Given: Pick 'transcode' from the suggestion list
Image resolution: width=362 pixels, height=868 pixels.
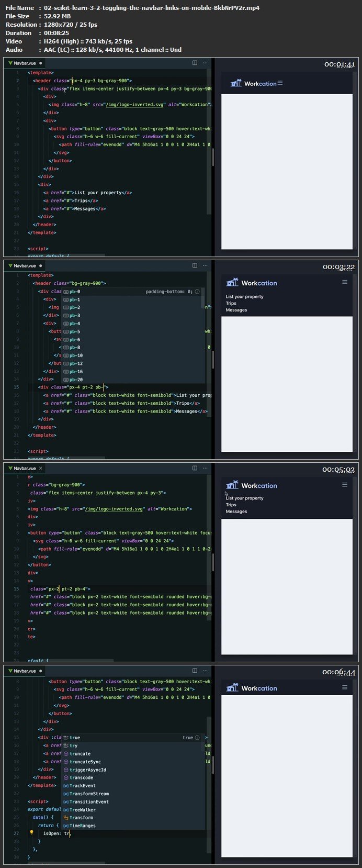Looking at the screenshot, I should click(132, 777).
